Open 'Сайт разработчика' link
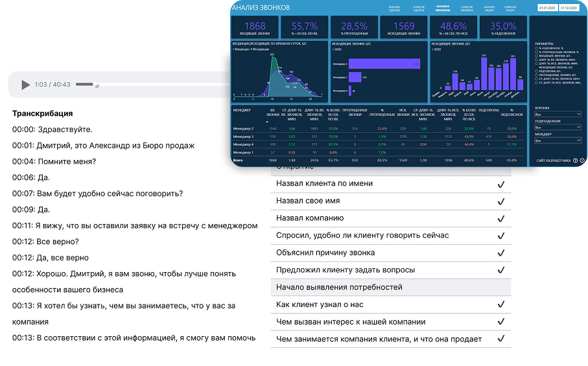The height and width of the screenshot is (366, 588). click(554, 161)
